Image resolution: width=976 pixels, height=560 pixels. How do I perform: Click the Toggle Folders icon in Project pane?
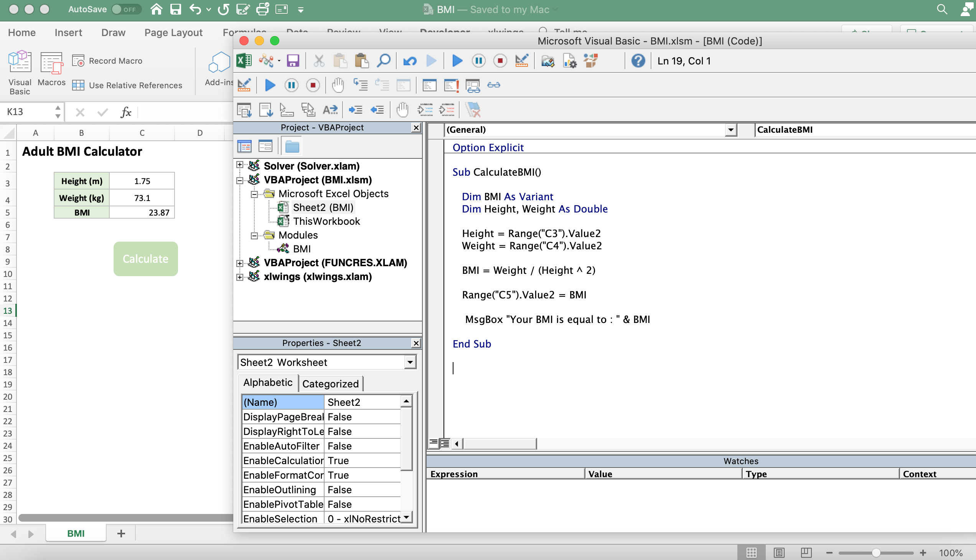(292, 147)
